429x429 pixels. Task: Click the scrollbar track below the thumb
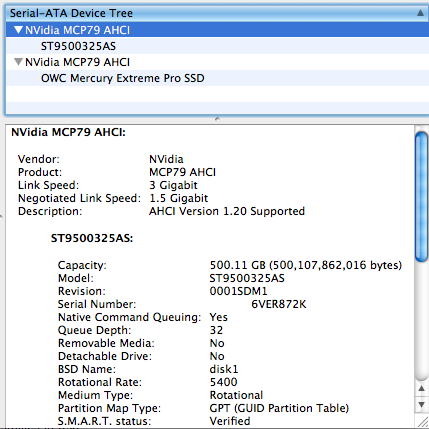[x=422, y=320]
